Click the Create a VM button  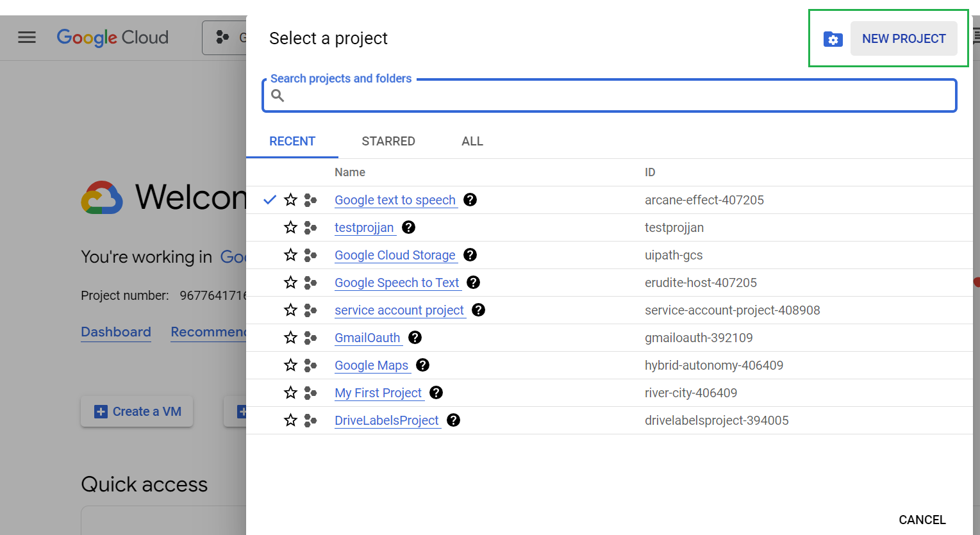point(137,411)
